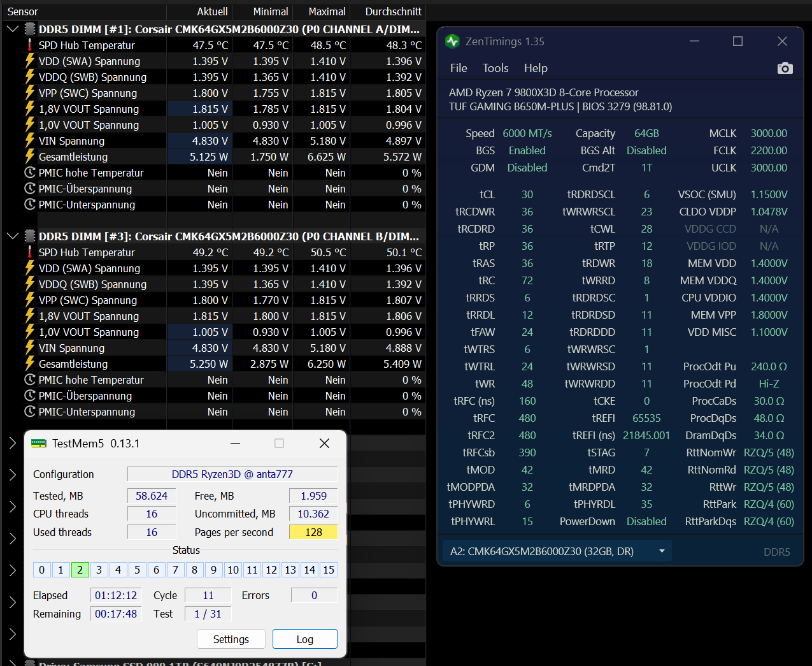Click the tREFI value 65535
The width and height of the screenshot is (812, 666).
646,418
